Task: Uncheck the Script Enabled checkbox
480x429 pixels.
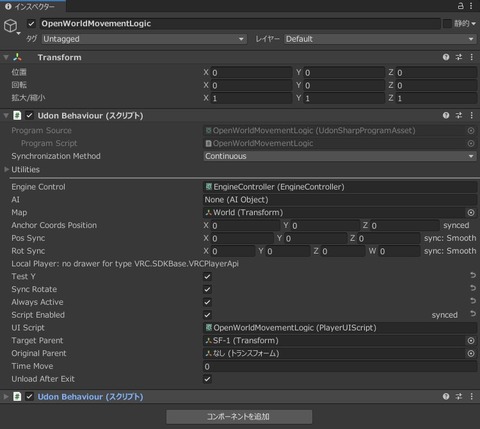Action: pos(207,315)
